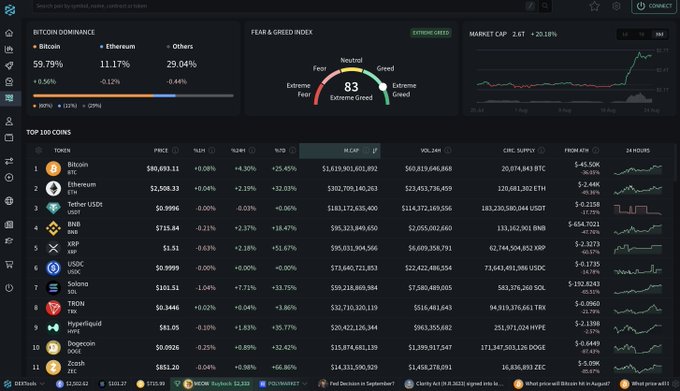Open the bar chart icon in the sidebar
Screen dimensions: 680x391
(9, 49)
